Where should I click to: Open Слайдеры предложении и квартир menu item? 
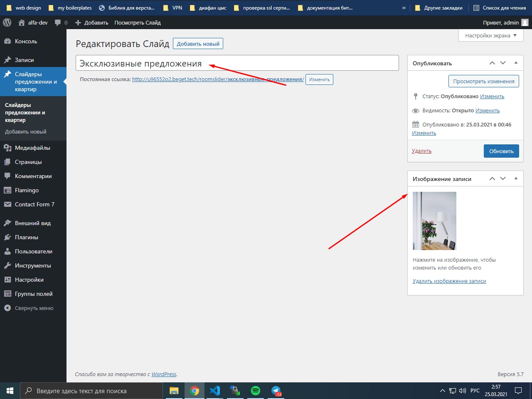(x=33, y=82)
